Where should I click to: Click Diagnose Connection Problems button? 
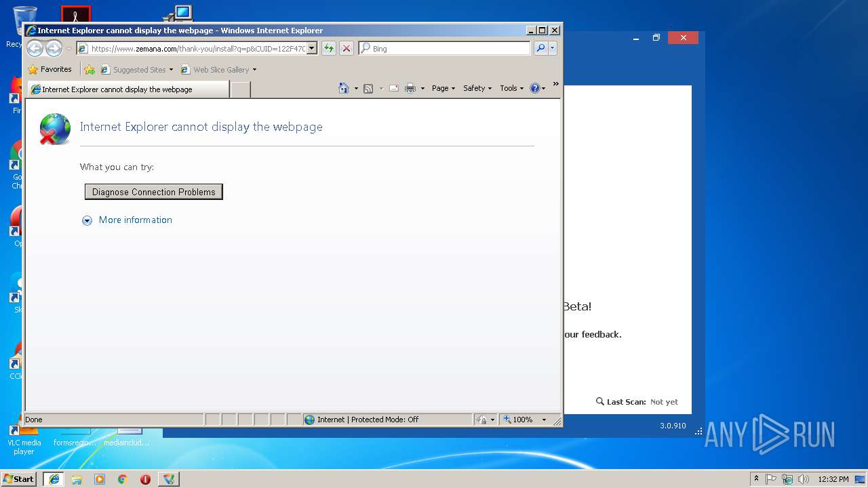point(153,192)
